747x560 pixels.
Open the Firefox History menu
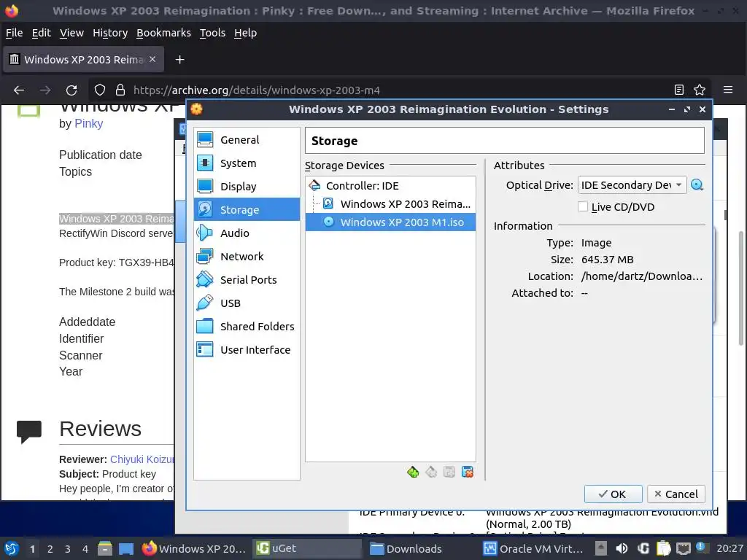(x=110, y=33)
